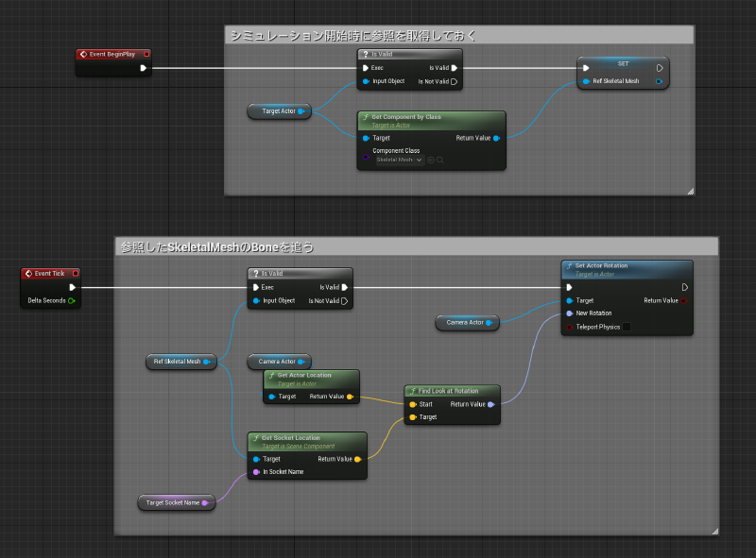Click the In Socket Name pin
Image resolution: width=756 pixels, height=558 pixels.
tap(256, 472)
